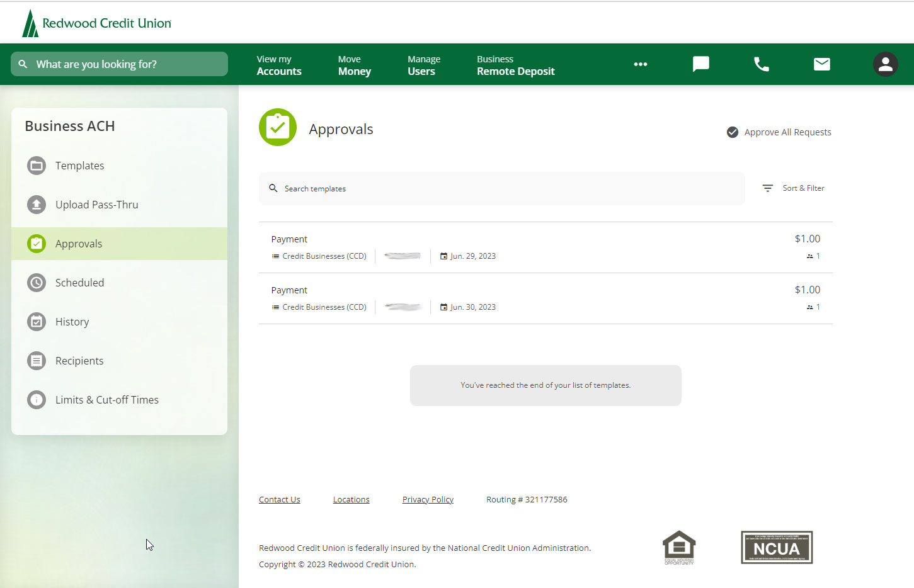
Task: Open Recipients in Business ACH sidebar
Action: pos(119,361)
